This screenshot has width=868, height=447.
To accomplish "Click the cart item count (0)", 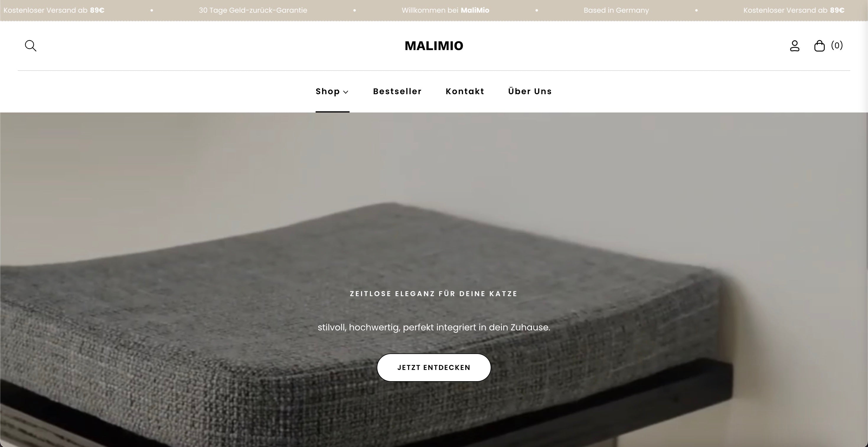I will pyautogui.click(x=837, y=45).
